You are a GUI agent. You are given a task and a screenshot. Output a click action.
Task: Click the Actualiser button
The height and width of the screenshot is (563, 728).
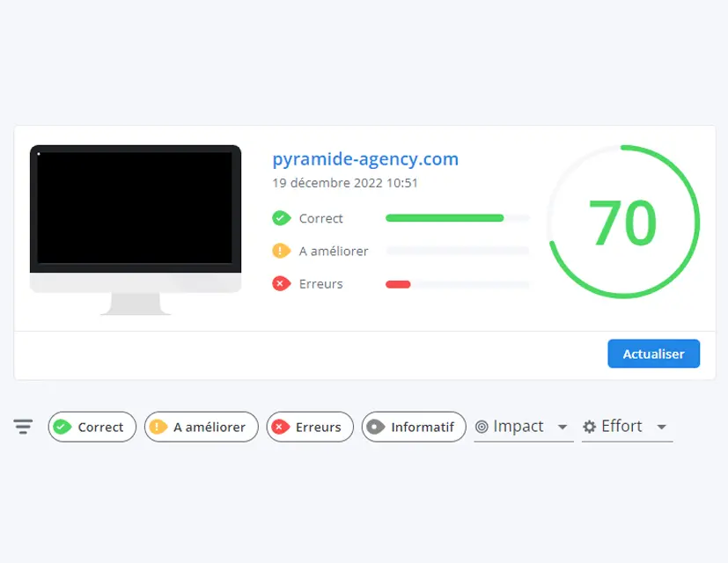tap(653, 354)
